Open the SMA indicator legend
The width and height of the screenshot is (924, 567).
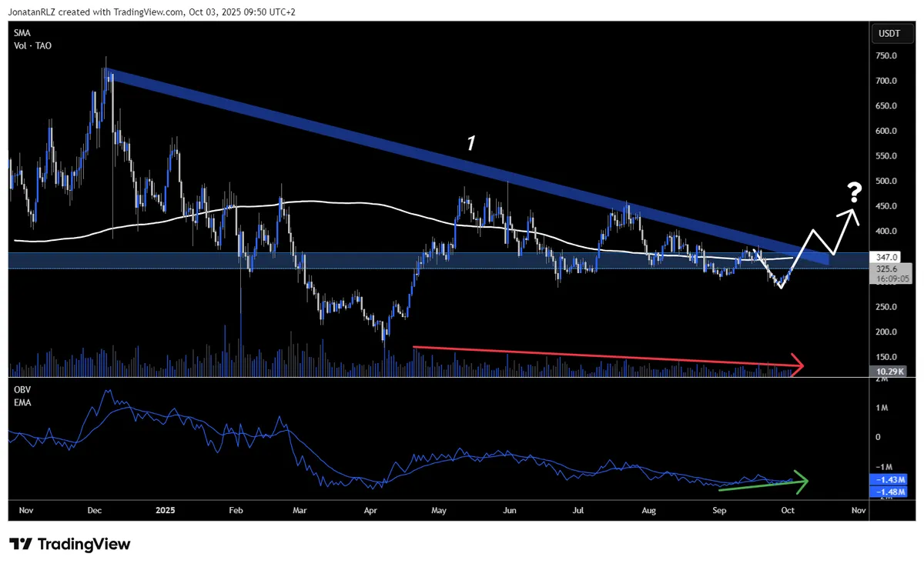pos(22,33)
